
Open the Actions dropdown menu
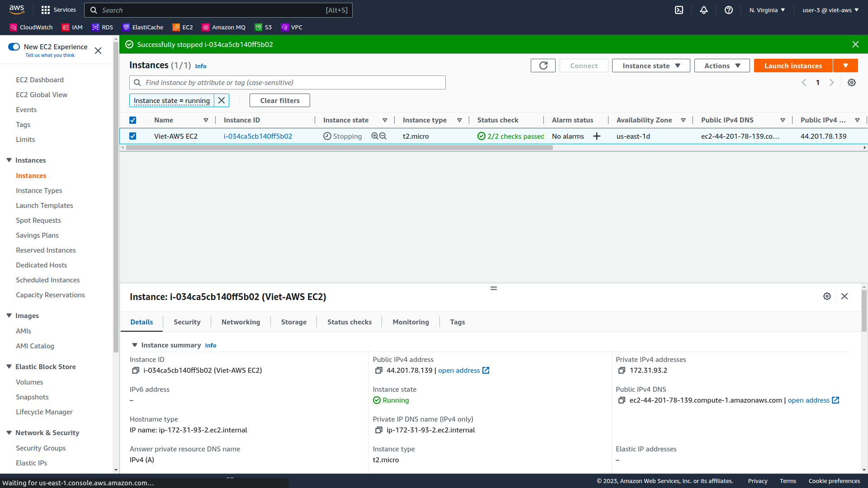tap(722, 66)
